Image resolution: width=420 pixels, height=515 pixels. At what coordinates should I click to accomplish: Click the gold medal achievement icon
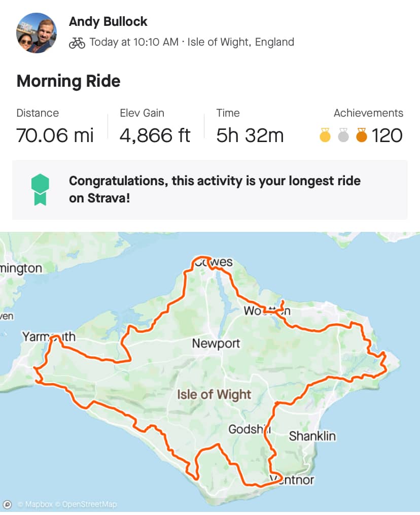click(325, 134)
